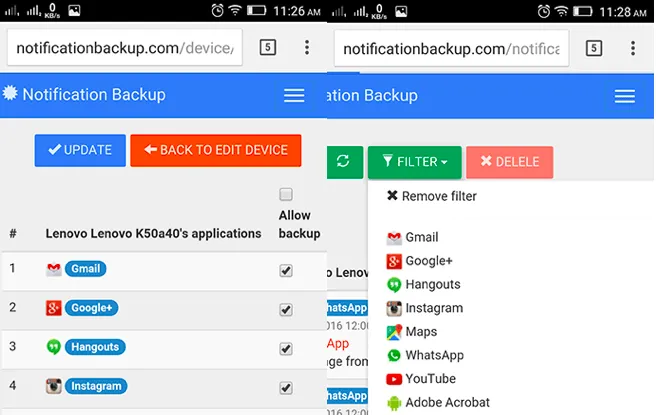Tap 11:28 AM clock in status bar

[x=623, y=12]
